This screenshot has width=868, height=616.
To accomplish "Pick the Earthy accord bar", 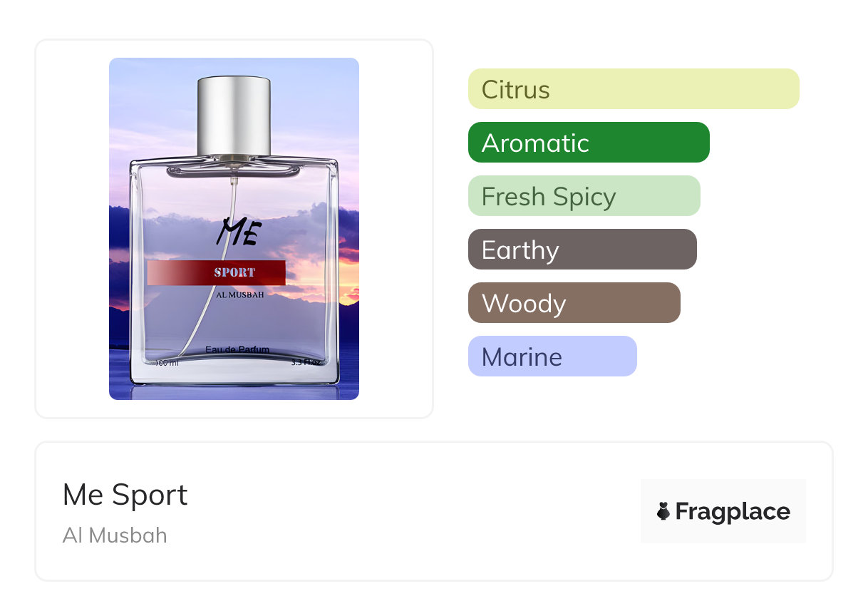I will point(582,250).
